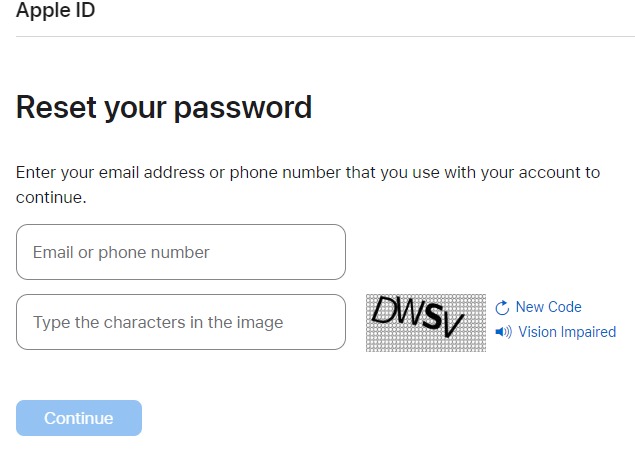Click the speaker audio icon
635x453 pixels.
503,332
